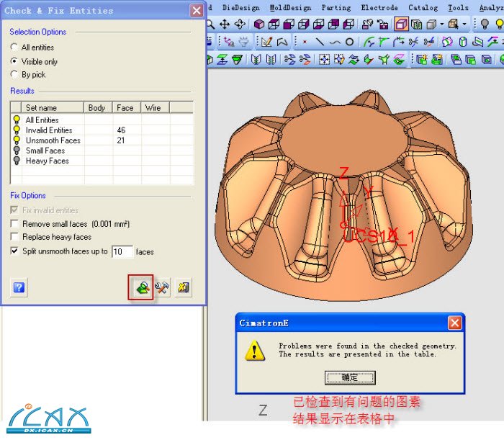The image size is (504, 440).
Task: Select the Line drawing tool
Action: pos(320,42)
